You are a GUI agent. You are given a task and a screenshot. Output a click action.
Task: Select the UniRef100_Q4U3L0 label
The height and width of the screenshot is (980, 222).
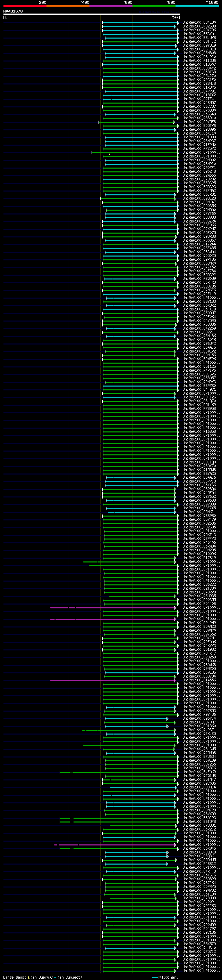click(199, 948)
